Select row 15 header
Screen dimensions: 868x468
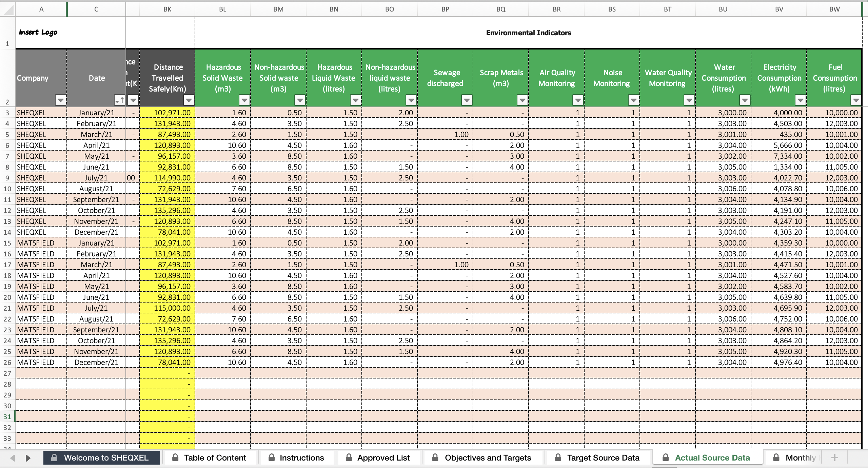pyautogui.click(x=7, y=243)
